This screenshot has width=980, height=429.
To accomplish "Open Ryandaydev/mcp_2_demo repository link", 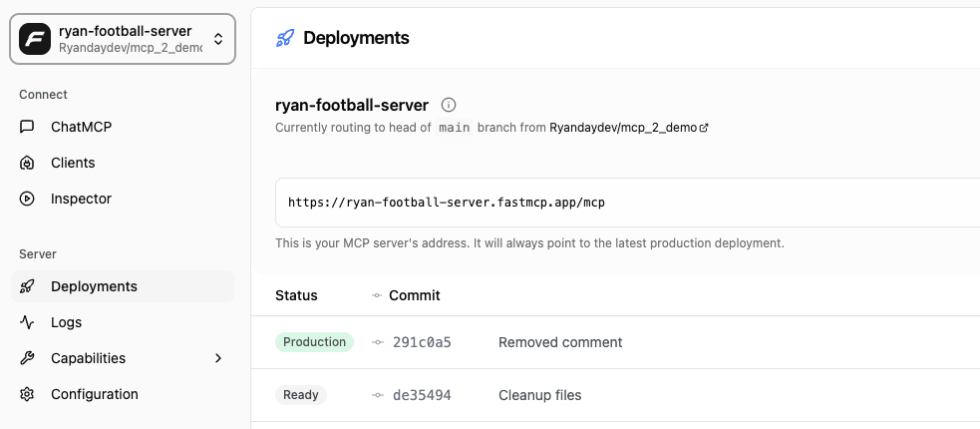I will (623, 128).
